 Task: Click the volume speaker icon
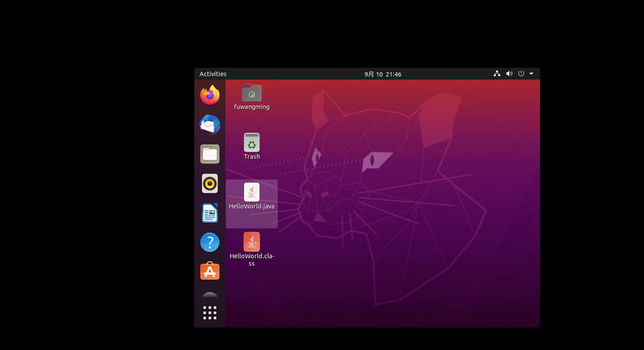click(x=510, y=74)
